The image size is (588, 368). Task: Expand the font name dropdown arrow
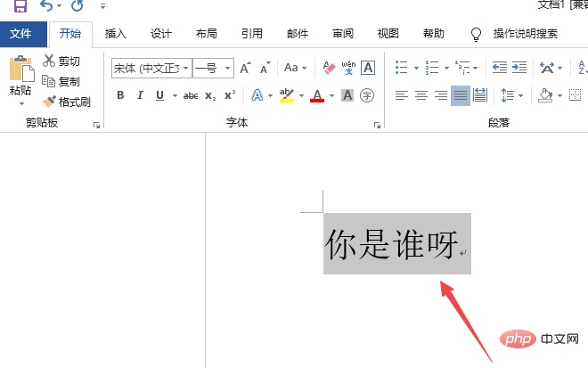[186, 69]
